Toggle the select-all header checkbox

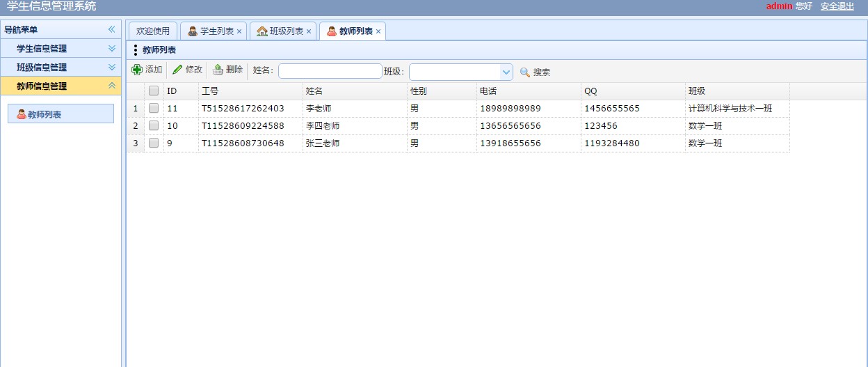click(x=154, y=91)
